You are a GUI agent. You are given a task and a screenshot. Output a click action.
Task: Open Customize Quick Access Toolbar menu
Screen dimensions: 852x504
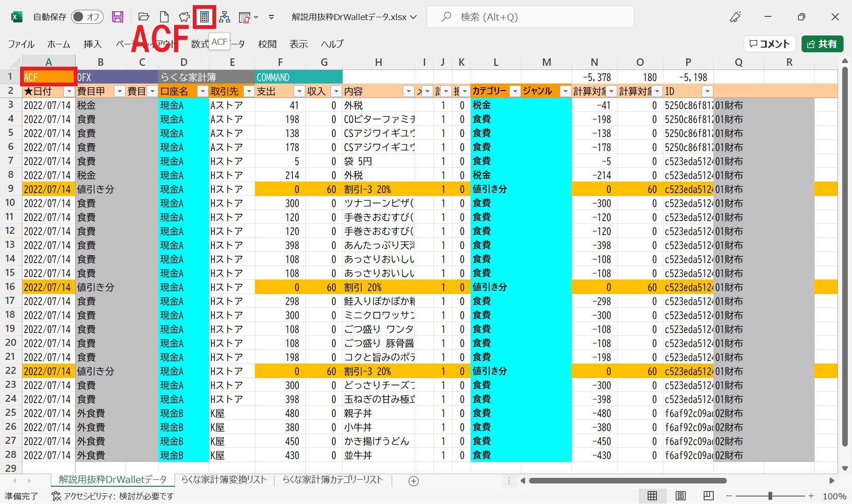pyautogui.click(x=271, y=17)
